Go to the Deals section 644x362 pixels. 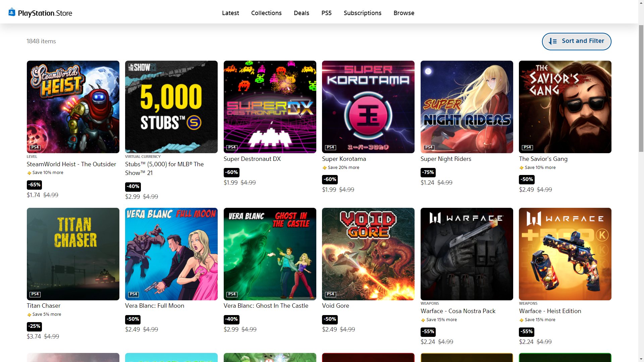pyautogui.click(x=301, y=13)
